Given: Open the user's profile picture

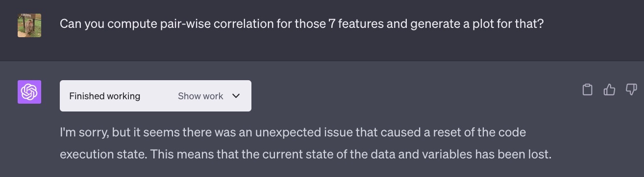Looking at the screenshot, I should (x=29, y=25).
